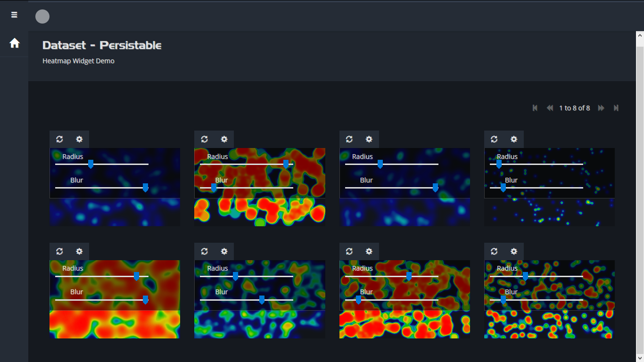The height and width of the screenshot is (362, 644).
Task: Open settings gear of first bottom-row heatmap
Action: (x=79, y=251)
